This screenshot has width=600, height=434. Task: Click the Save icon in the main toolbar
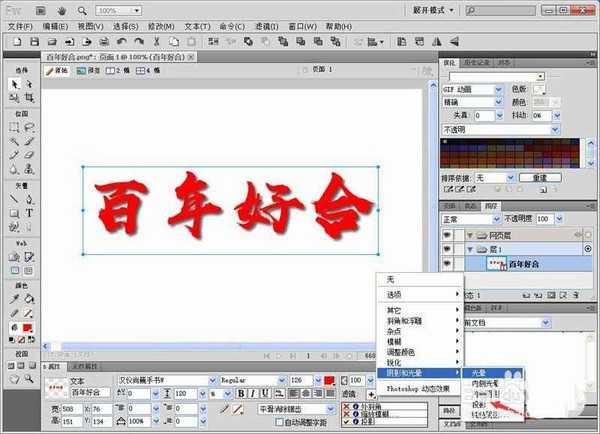click(x=34, y=42)
